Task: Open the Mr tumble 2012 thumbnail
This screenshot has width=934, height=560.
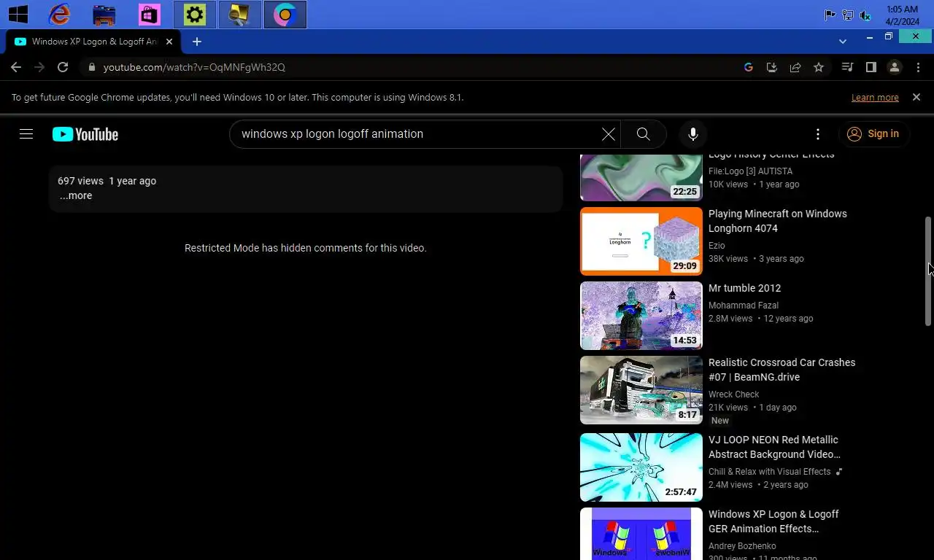Action: pos(641,316)
